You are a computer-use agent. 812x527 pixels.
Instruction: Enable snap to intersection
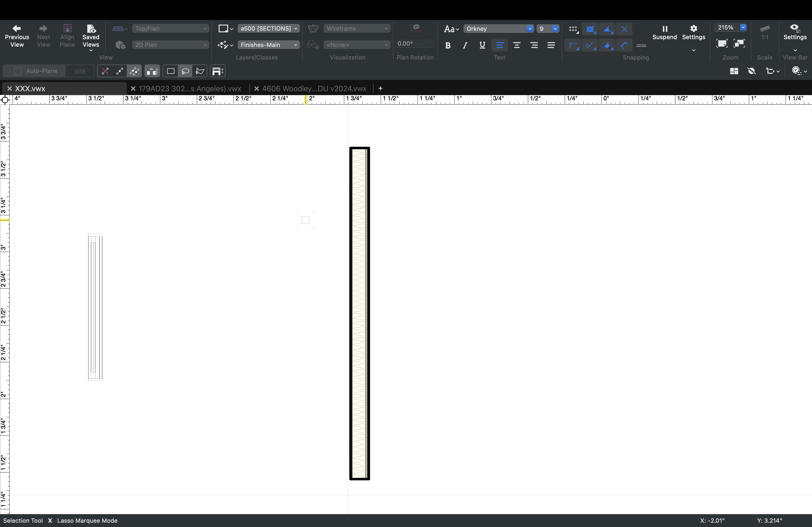click(x=624, y=29)
